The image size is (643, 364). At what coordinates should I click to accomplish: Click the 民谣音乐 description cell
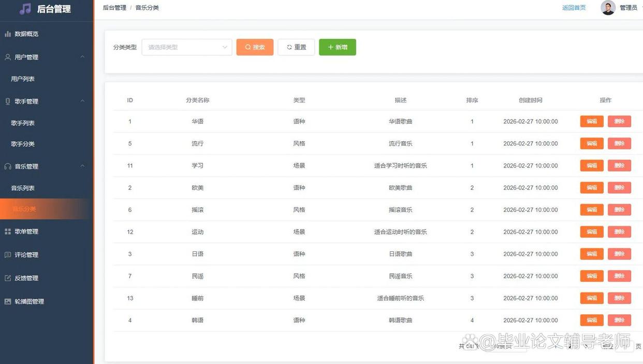(x=401, y=276)
